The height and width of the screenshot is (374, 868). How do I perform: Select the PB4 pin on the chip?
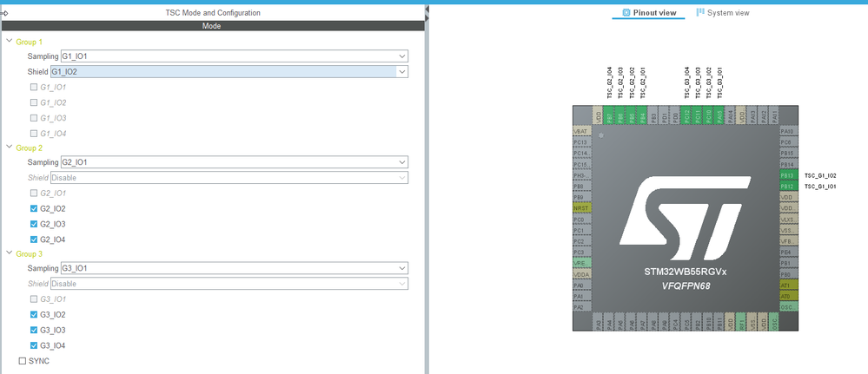pyautogui.click(x=642, y=115)
